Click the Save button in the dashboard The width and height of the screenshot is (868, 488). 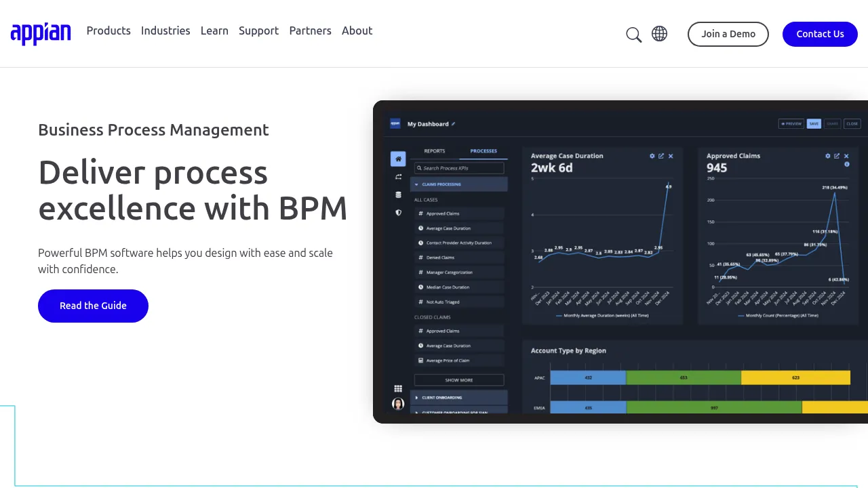814,124
